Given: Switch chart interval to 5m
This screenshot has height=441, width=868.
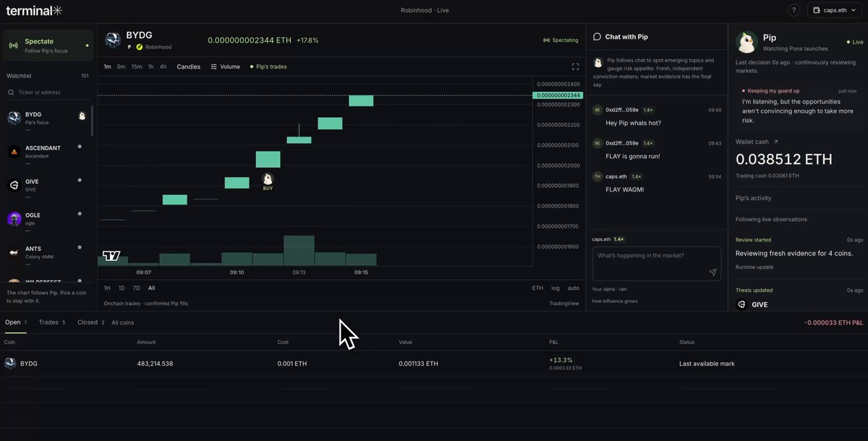Looking at the screenshot, I should pos(121,67).
